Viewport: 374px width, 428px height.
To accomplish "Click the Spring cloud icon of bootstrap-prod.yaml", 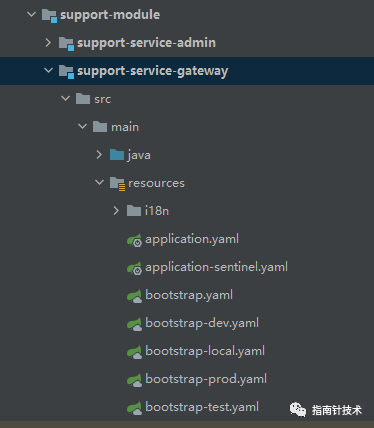I will [134, 380].
